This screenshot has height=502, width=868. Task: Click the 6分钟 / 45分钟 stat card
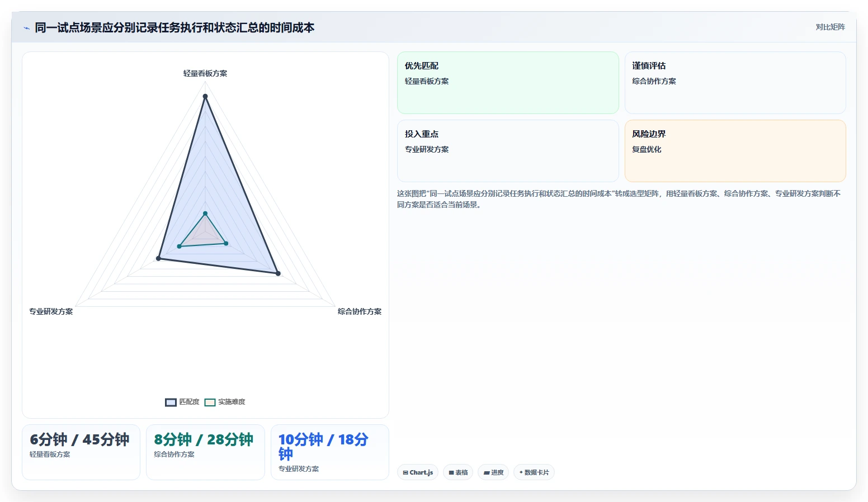click(81, 452)
